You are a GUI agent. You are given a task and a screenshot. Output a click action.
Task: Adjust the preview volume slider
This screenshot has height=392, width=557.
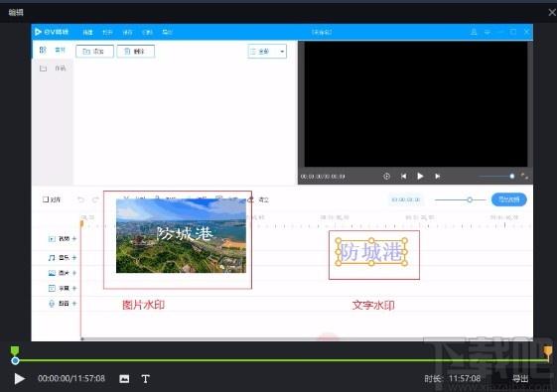point(496,176)
